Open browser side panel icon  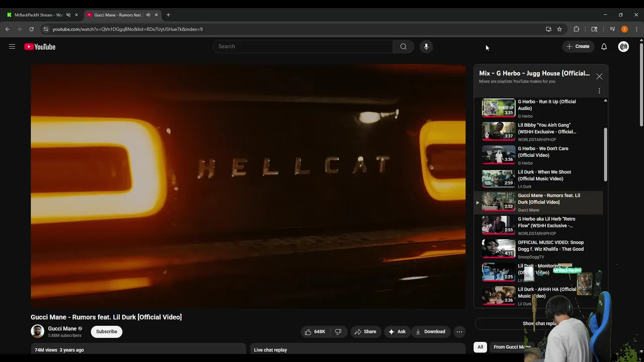[x=594, y=29]
